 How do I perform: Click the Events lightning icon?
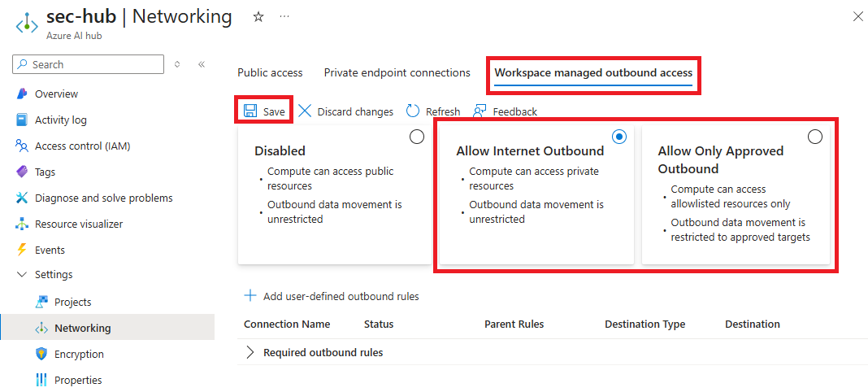[x=22, y=250]
